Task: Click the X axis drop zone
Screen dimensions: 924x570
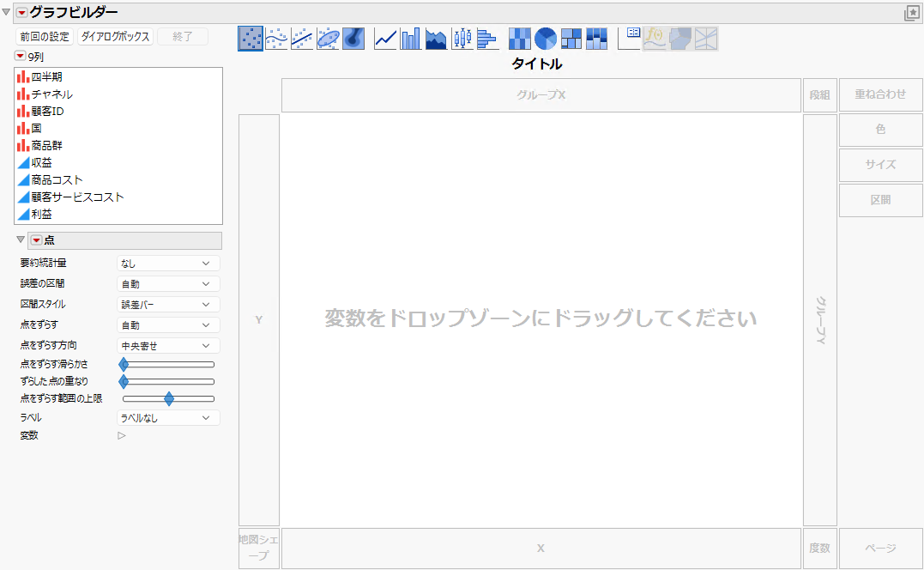Action: click(541, 549)
